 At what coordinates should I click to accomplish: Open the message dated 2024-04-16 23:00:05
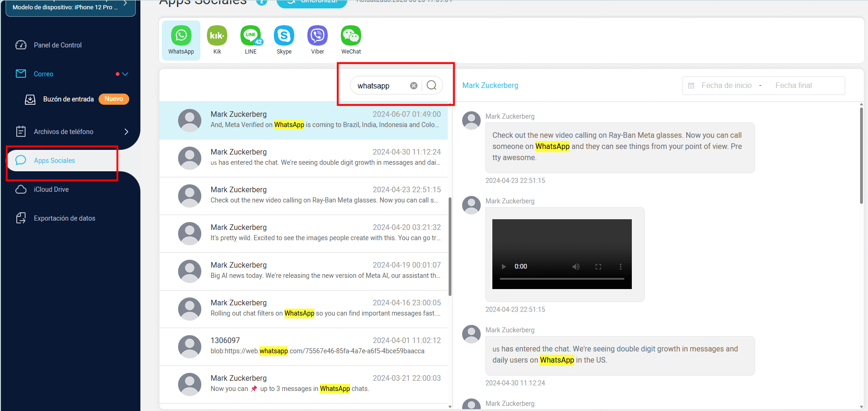coord(303,309)
